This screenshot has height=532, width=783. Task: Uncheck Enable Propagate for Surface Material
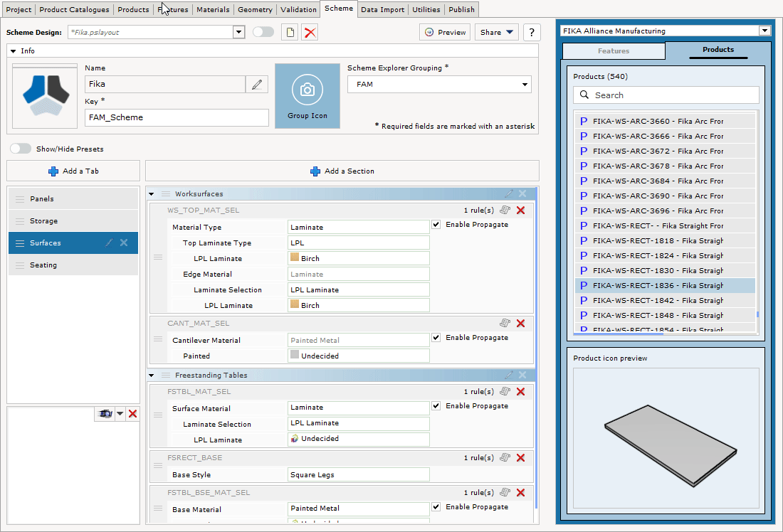[x=436, y=406]
